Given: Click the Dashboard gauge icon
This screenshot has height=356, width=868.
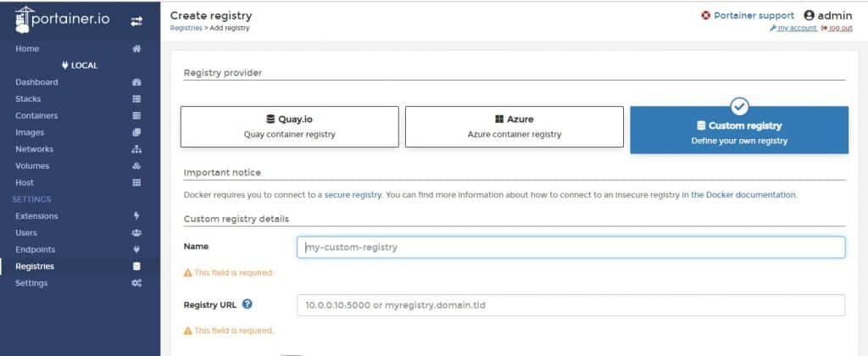Looking at the screenshot, I should 136,82.
